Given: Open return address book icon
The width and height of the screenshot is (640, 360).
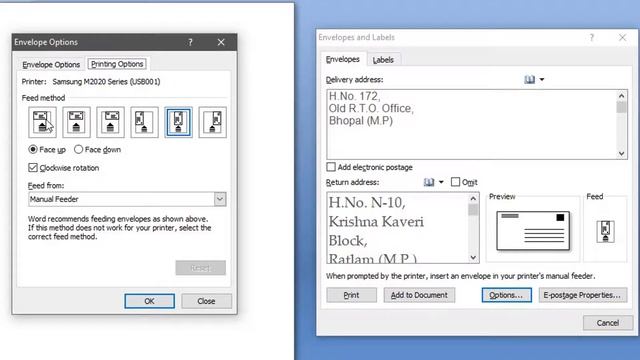Looking at the screenshot, I should [429, 182].
